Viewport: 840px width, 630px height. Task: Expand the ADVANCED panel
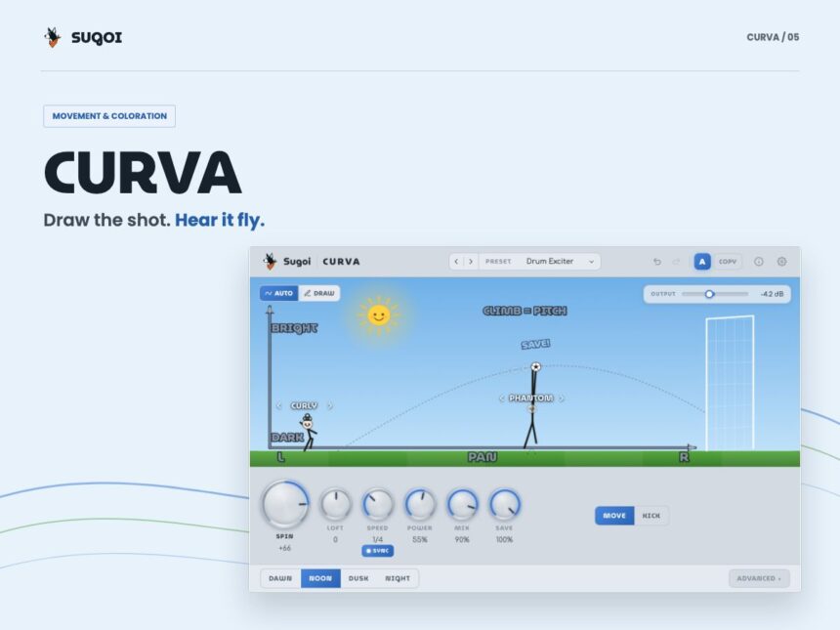tap(759, 578)
